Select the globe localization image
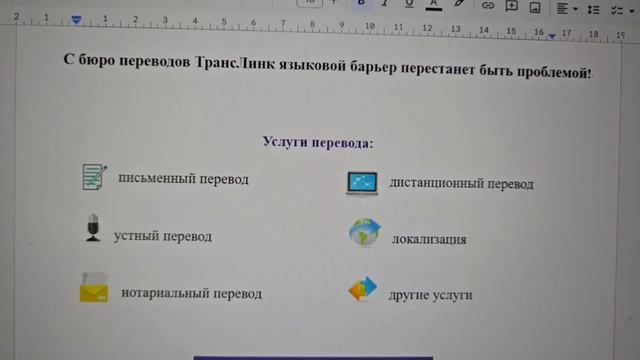640x360 pixels. (x=364, y=232)
